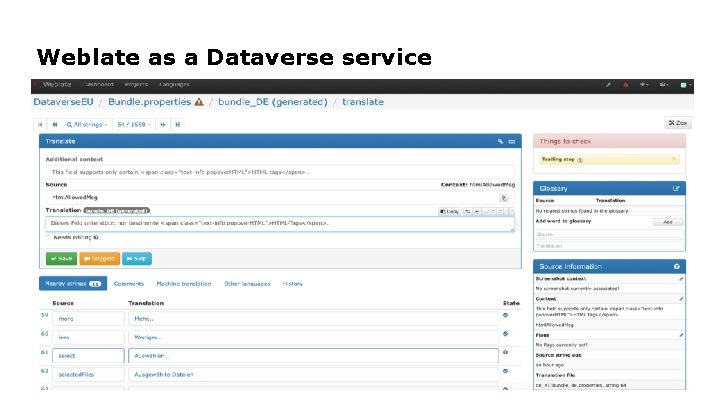The height and width of the screenshot is (405, 720).
Task: Open the Bundle.properties breadcrumb link
Action: tap(149, 102)
